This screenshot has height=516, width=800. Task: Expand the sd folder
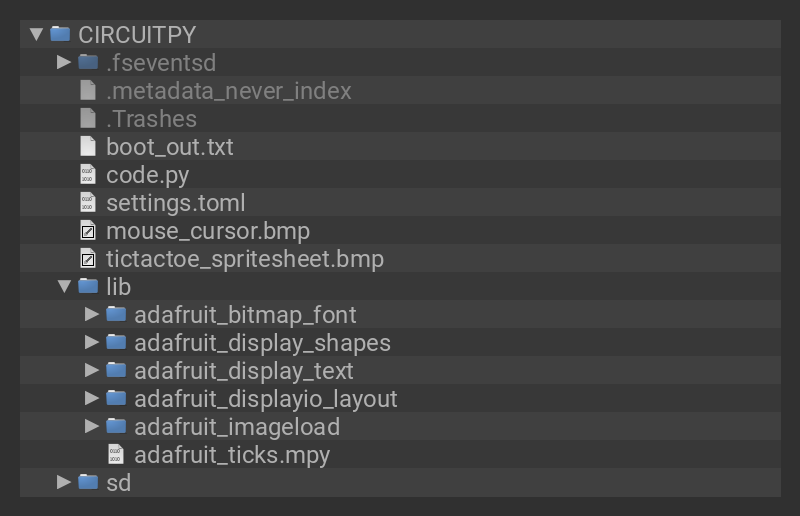click(x=64, y=483)
